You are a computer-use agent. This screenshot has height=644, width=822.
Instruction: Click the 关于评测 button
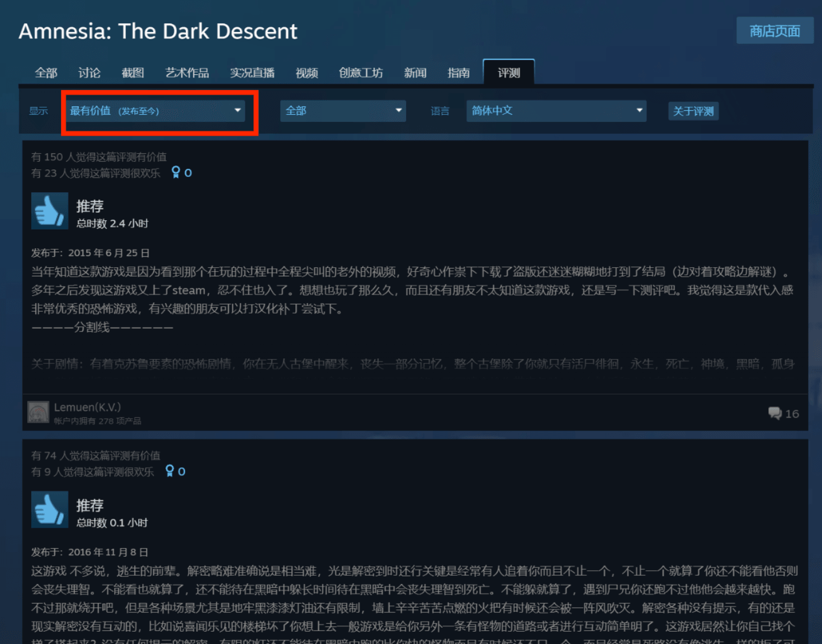[x=693, y=111]
